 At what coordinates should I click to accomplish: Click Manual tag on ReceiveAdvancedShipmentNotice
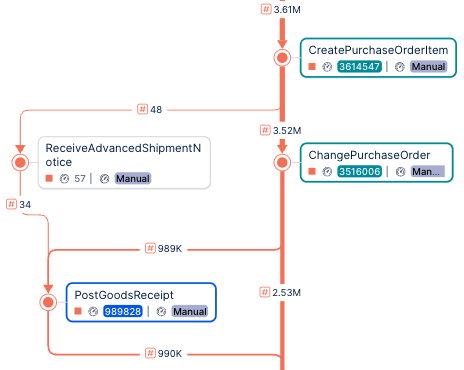pos(133,179)
